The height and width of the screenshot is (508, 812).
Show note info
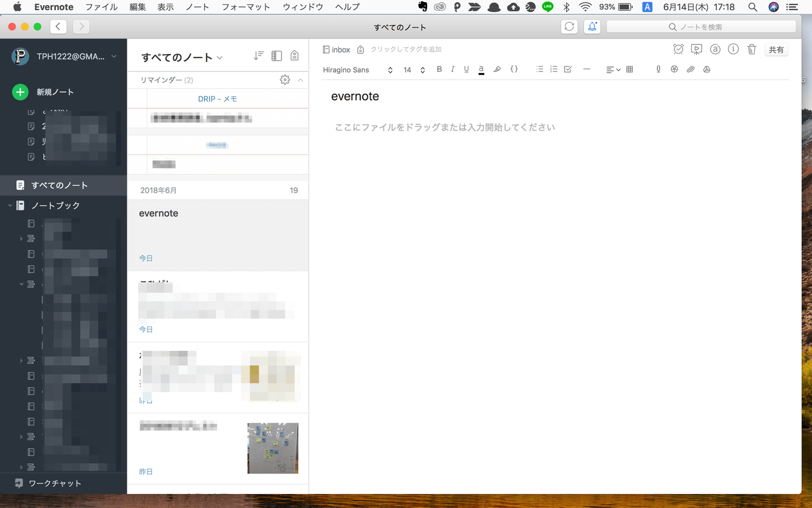click(x=734, y=49)
